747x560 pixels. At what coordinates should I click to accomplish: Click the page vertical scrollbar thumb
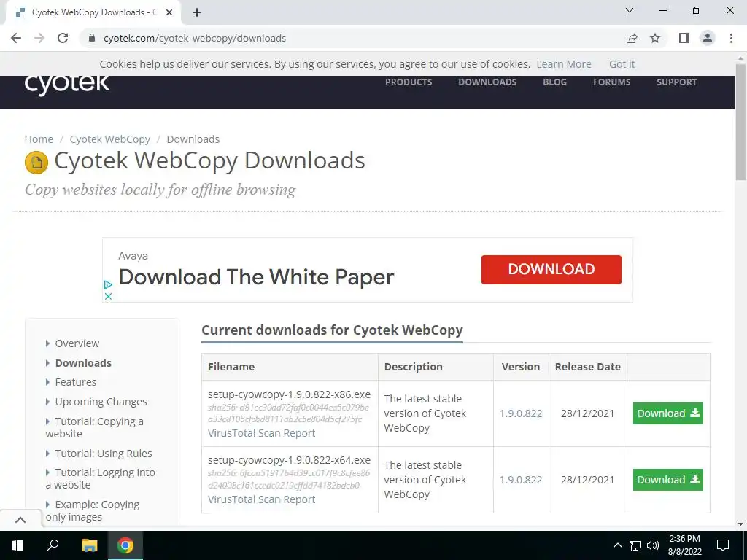(x=740, y=122)
